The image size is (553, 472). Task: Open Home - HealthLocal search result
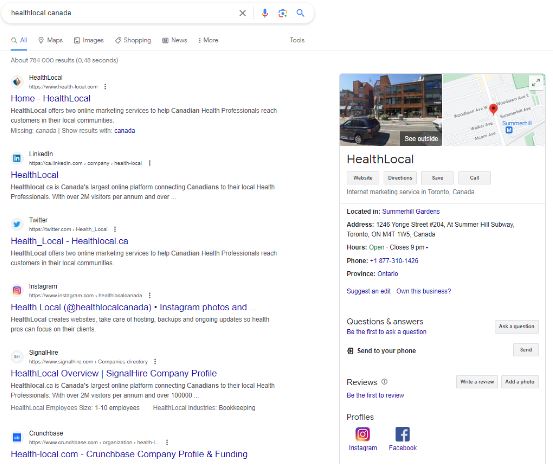[50, 98]
